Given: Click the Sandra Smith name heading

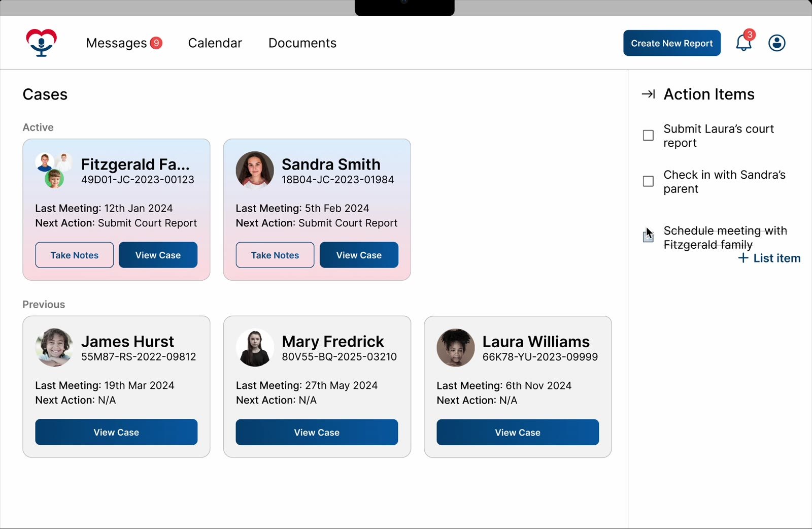Looking at the screenshot, I should click(331, 164).
